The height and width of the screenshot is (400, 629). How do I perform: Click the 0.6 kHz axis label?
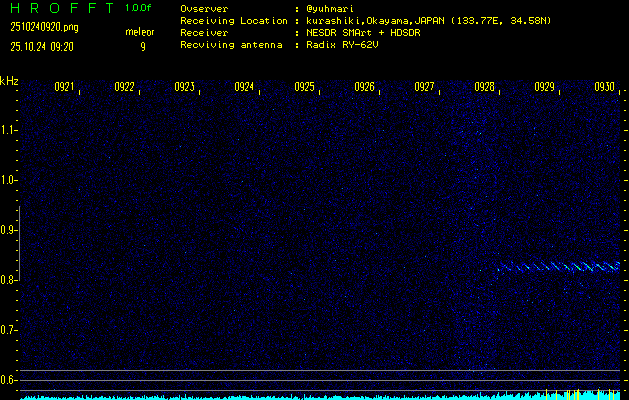(x=7, y=380)
